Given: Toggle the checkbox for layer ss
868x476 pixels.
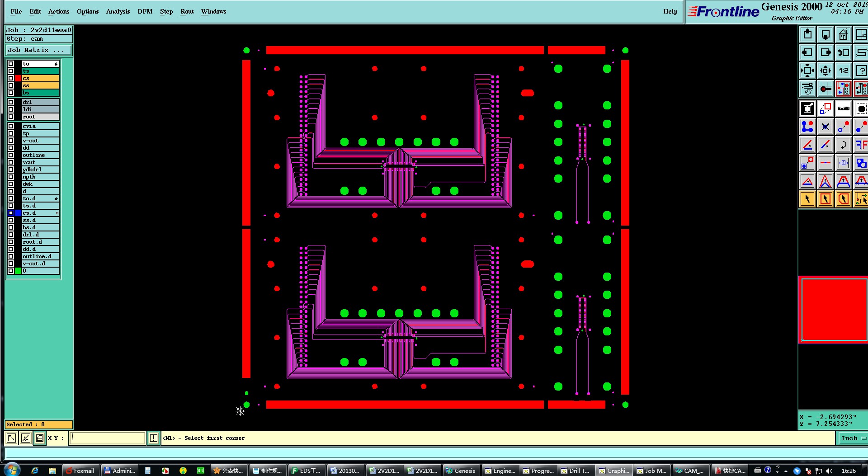Looking at the screenshot, I should [11, 85].
